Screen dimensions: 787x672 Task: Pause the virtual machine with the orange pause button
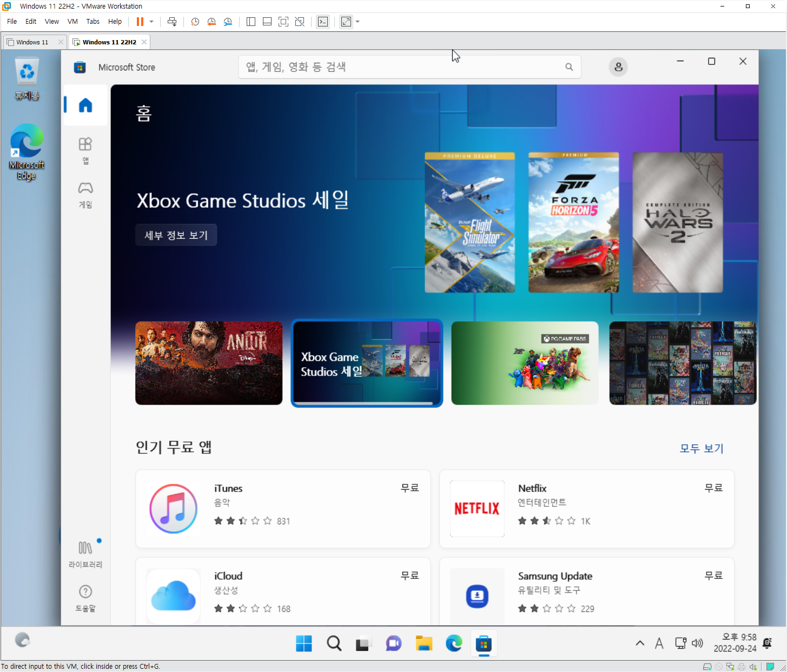click(x=140, y=22)
